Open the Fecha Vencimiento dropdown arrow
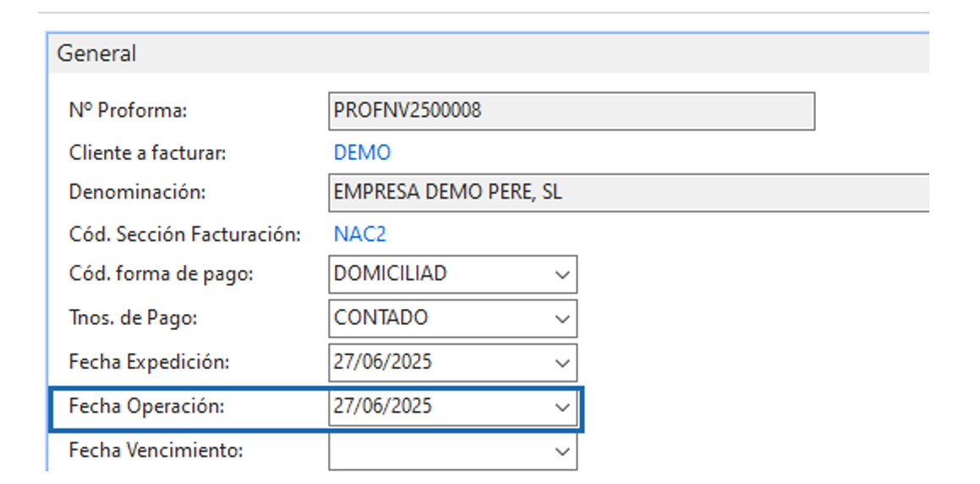 (x=561, y=452)
